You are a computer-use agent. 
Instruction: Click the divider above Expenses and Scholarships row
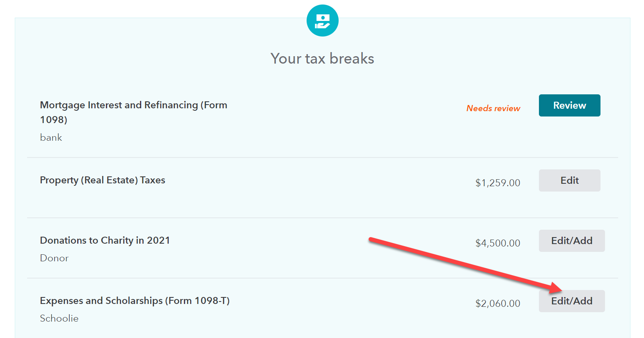(323, 278)
